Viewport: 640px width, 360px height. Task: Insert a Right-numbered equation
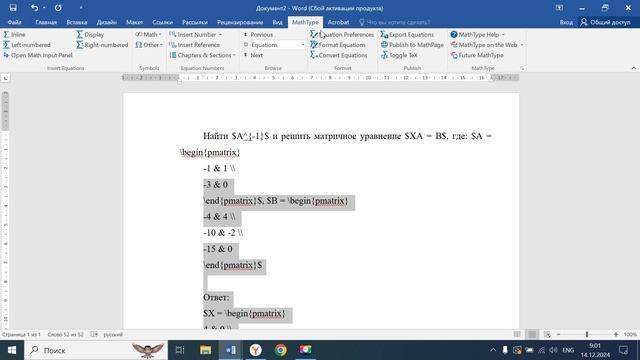[x=102, y=45]
